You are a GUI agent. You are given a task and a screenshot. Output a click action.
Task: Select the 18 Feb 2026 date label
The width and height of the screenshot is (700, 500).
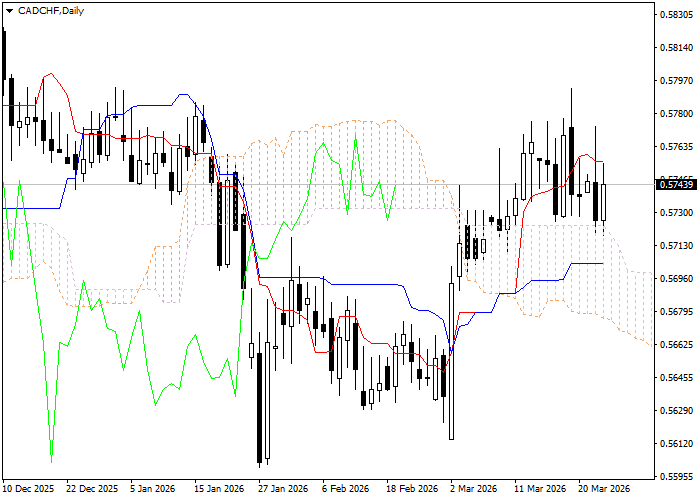[410, 489]
